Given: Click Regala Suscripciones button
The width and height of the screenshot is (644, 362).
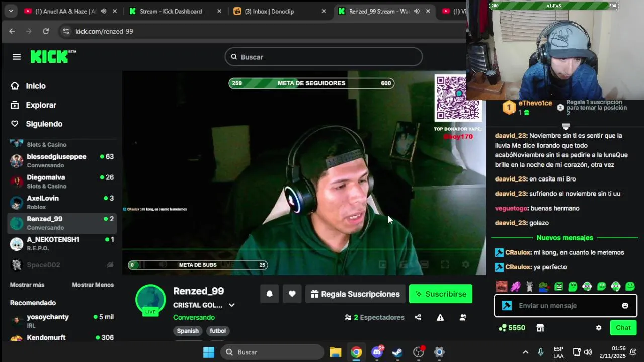Looking at the screenshot, I should (x=355, y=294).
